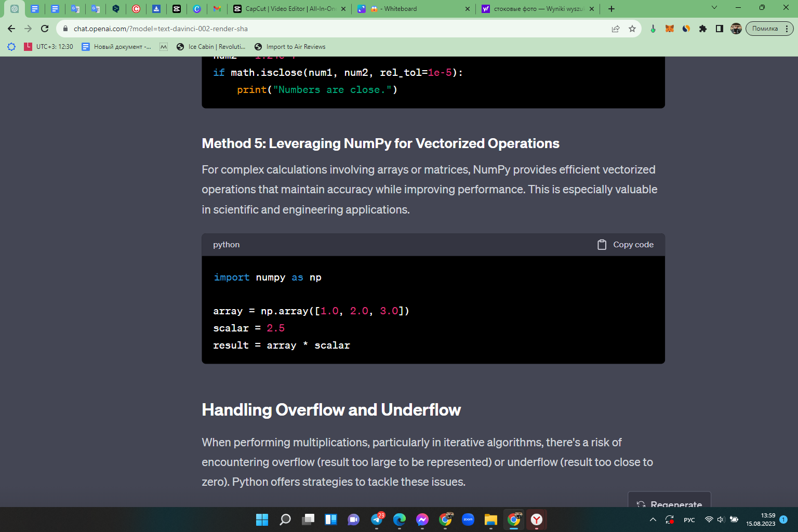Image resolution: width=798 pixels, height=532 pixels.
Task: Click the copy icon beside Copy code
Action: coord(602,244)
